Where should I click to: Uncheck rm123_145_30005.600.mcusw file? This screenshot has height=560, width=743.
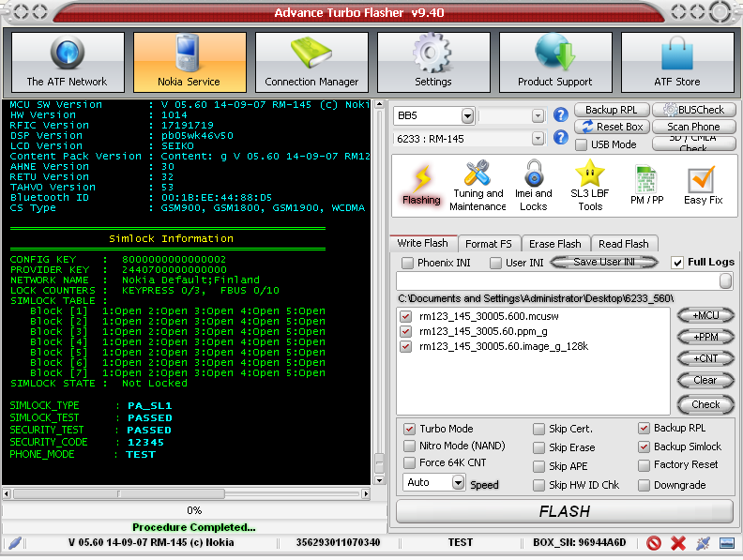[405, 316]
